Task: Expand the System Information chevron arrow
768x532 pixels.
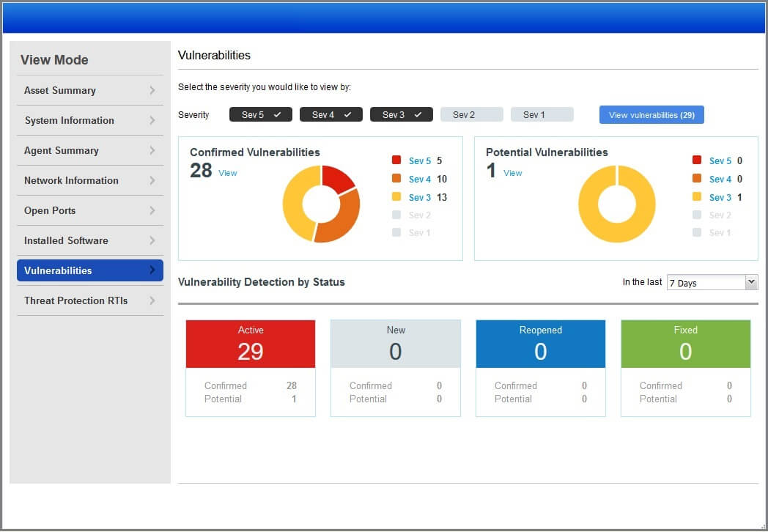Action: tap(152, 120)
